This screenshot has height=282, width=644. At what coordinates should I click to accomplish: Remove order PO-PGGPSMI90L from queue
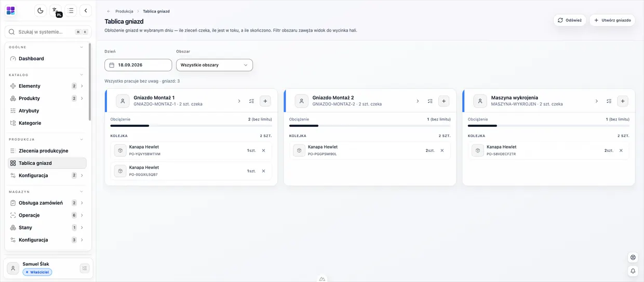coord(442,151)
